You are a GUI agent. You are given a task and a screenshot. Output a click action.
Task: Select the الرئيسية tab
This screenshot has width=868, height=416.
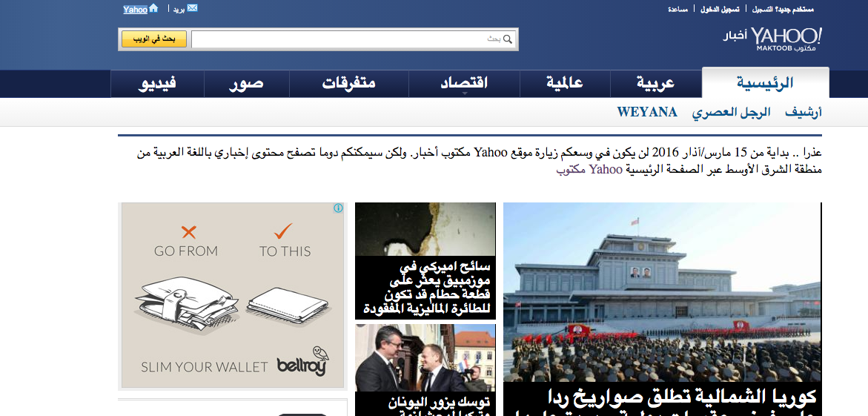click(x=765, y=83)
